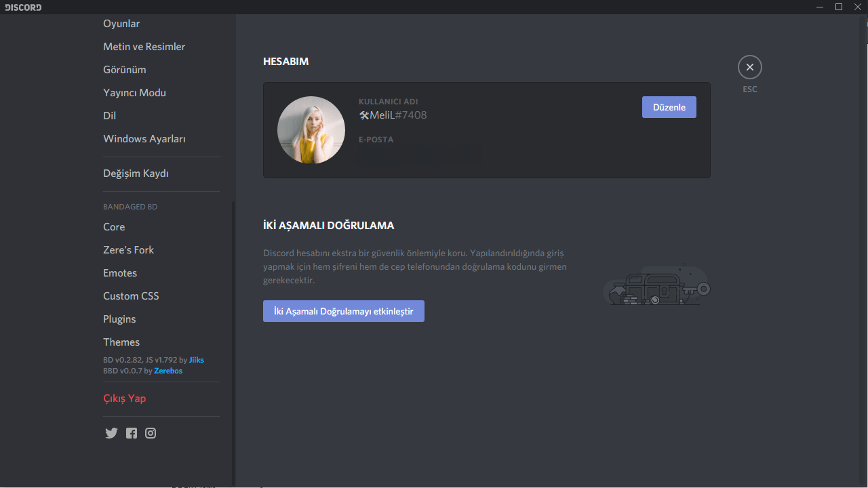Open the Twitter social icon
Viewport: 868px width, 488px height.
pos(111,433)
